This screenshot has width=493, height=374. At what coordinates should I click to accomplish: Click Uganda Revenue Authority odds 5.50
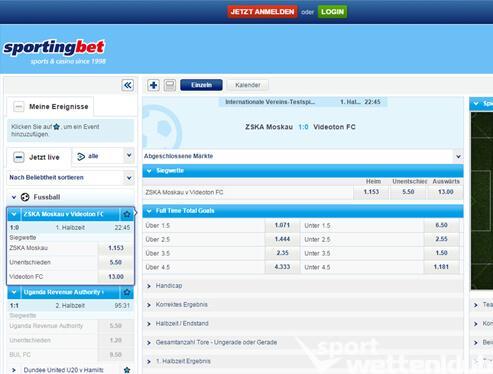click(x=116, y=326)
